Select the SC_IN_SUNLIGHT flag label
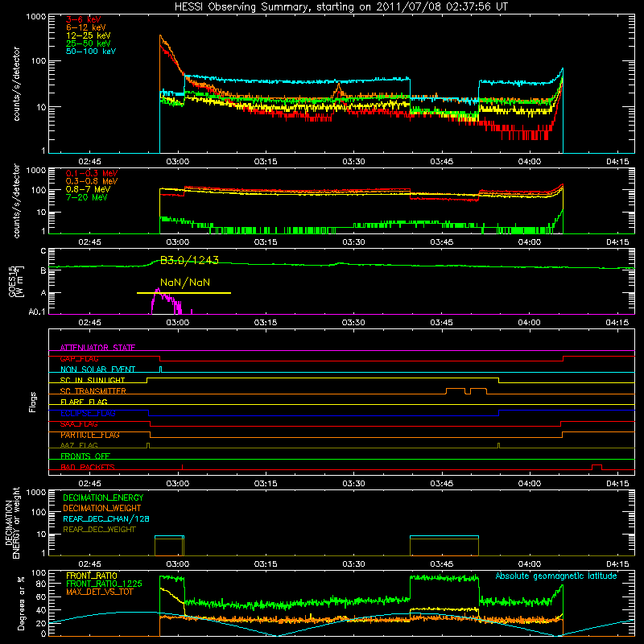644x644 pixels. coord(93,380)
